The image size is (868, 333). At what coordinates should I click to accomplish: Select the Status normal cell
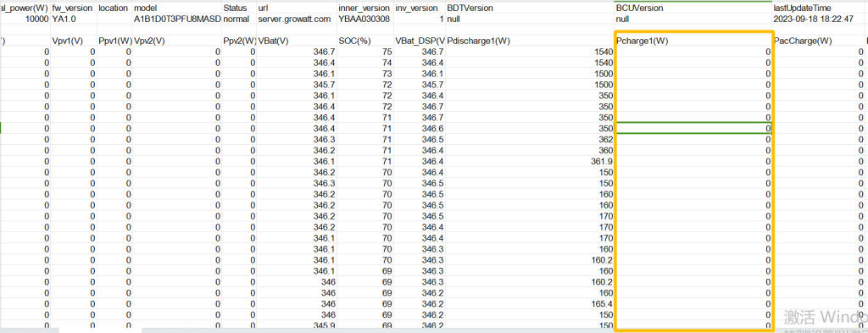coord(239,19)
